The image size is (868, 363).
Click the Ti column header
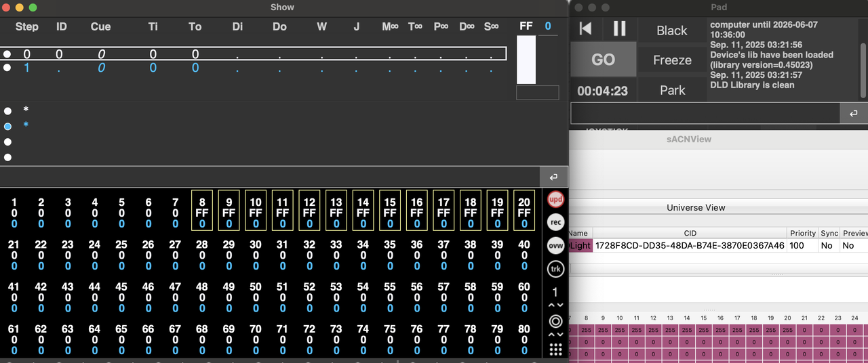153,26
